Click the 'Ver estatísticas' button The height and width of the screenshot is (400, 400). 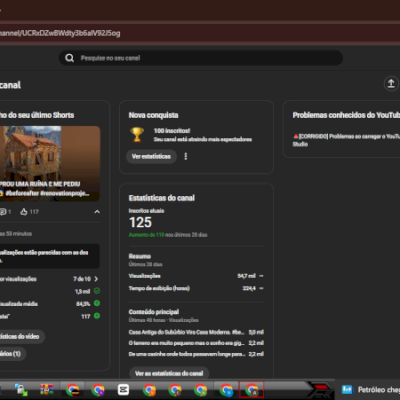pyautogui.click(x=151, y=156)
